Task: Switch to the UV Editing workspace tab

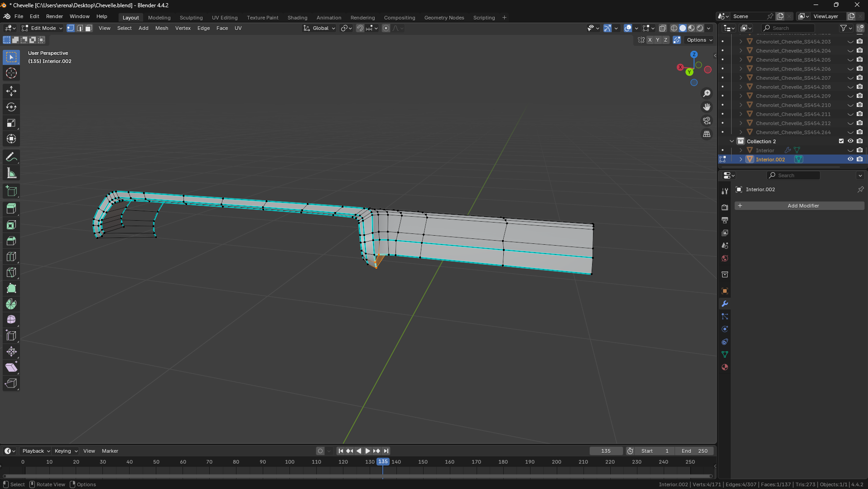Action: tap(225, 18)
